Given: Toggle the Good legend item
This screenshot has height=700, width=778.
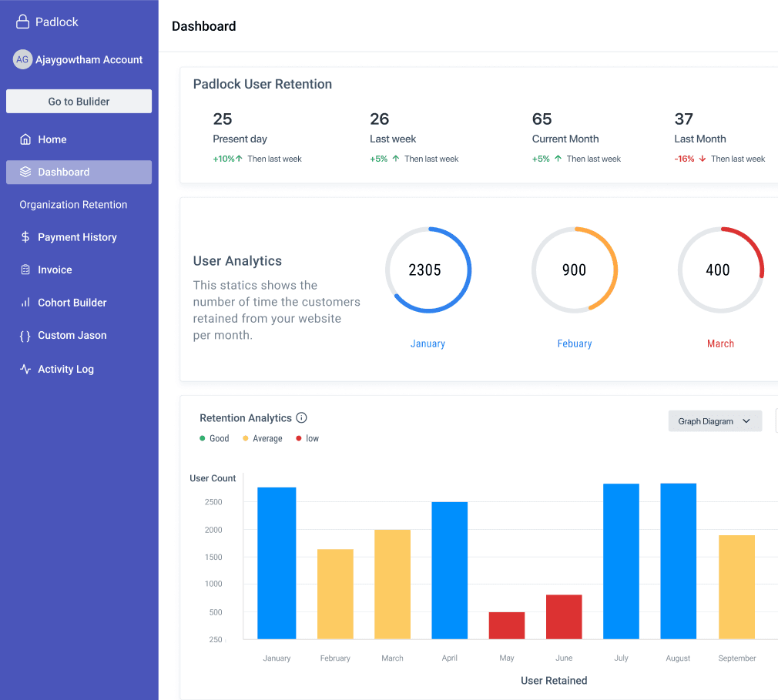Looking at the screenshot, I should pos(215,439).
